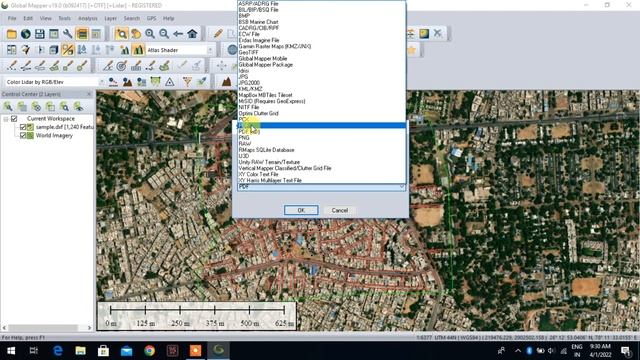Toggle World Imagery layer checkbox

click(x=23, y=136)
